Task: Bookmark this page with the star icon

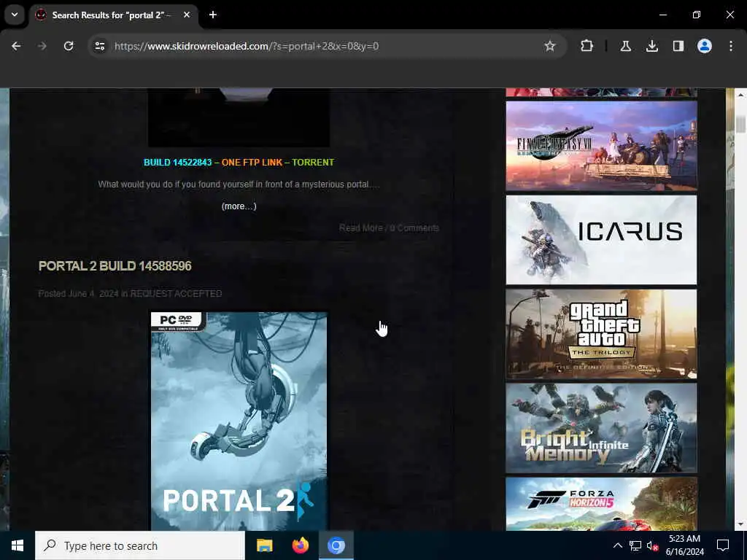Action: (550, 46)
